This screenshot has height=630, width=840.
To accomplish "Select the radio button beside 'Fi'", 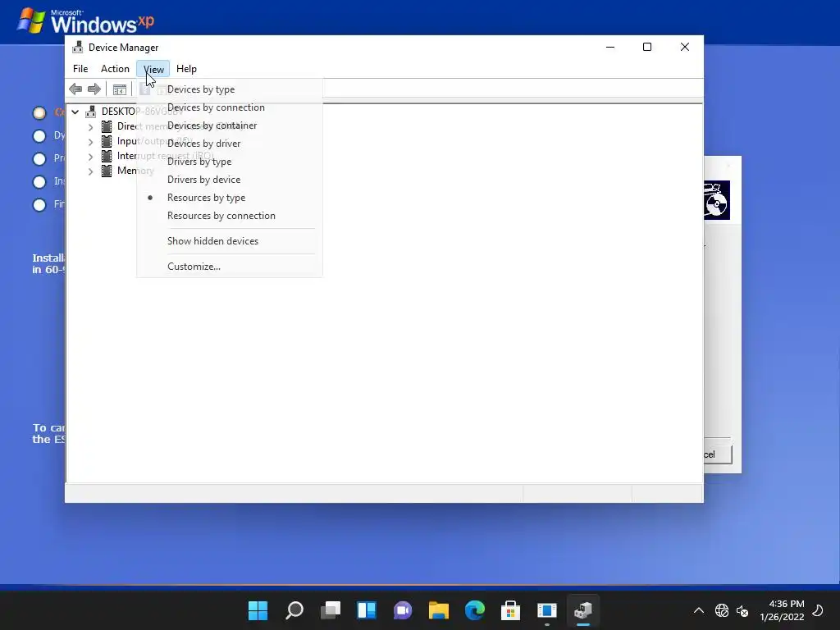I will 39,205.
